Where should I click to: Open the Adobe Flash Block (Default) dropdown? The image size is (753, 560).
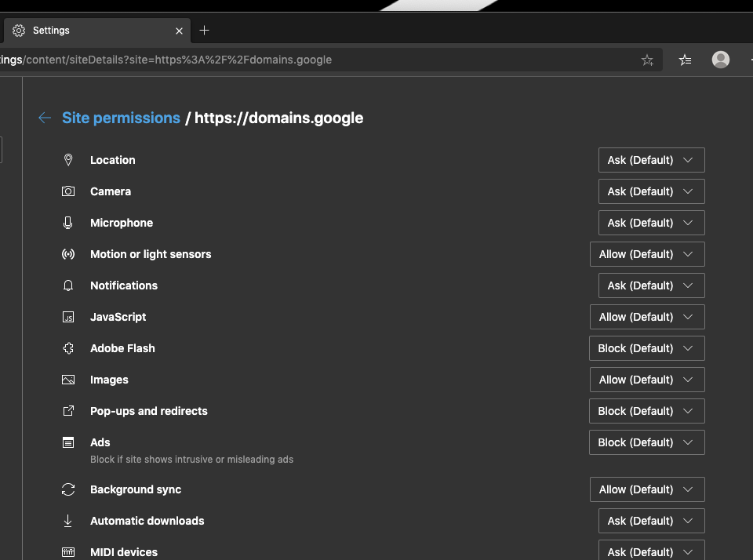coord(646,348)
